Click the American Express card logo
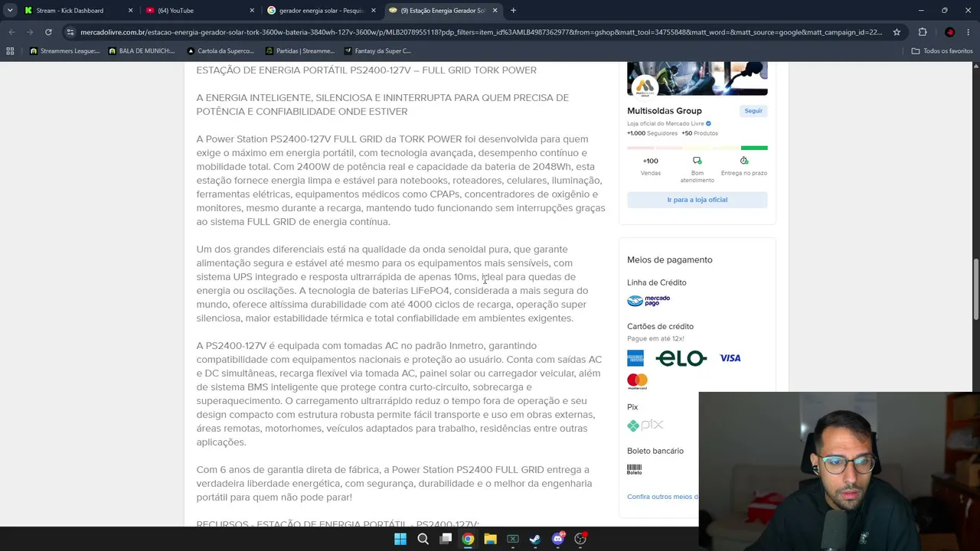The height and width of the screenshot is (551, 980). tap(635, 358)
